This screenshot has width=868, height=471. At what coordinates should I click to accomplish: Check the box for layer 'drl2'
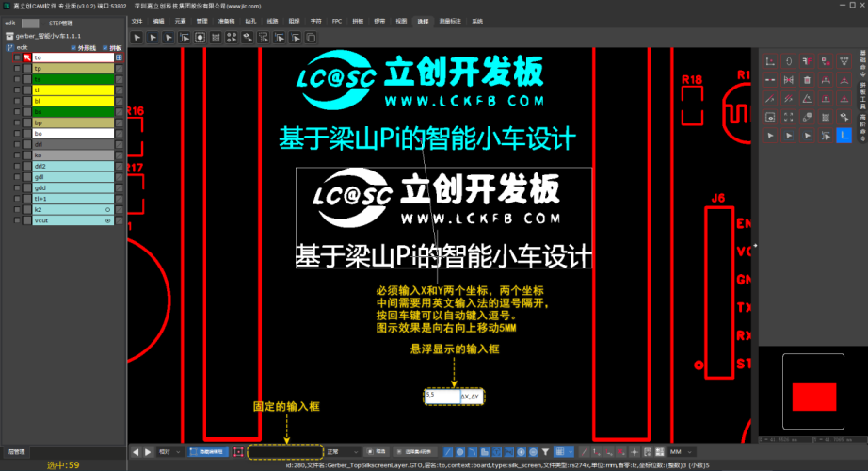click(x=17, y=166)
